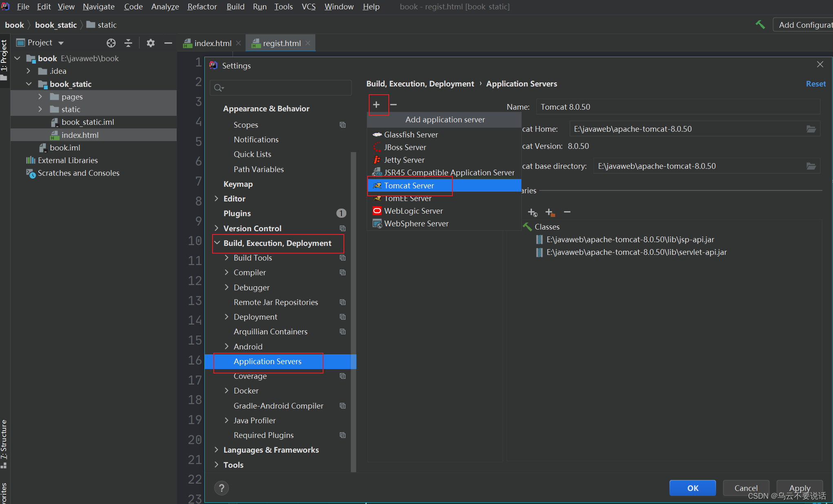
Task: Click the Scopes project-level copy icon
Action: (x=343, y=125)
